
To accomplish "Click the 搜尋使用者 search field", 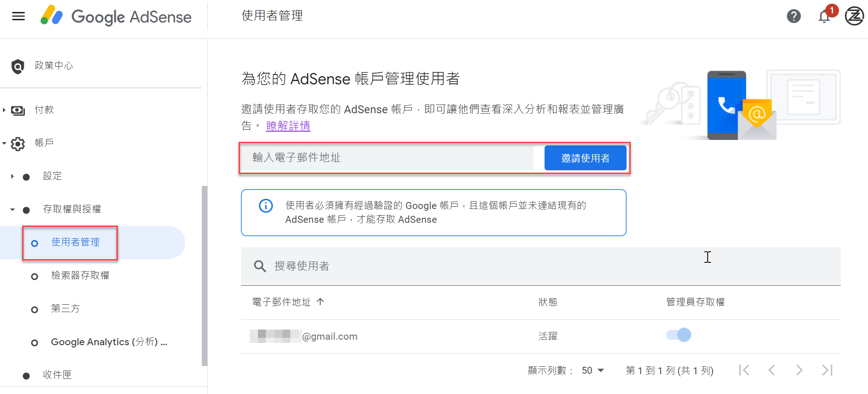I will click(540, 266).
